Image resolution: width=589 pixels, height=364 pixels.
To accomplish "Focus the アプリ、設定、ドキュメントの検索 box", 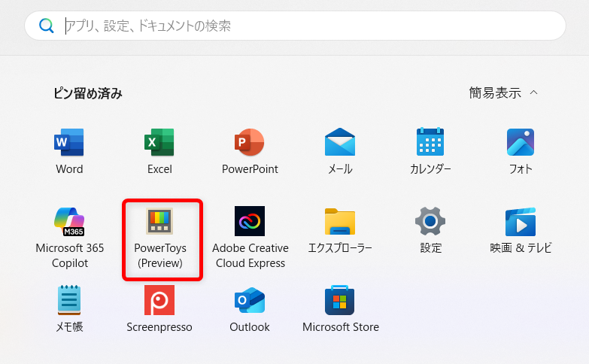I will 295,26.
